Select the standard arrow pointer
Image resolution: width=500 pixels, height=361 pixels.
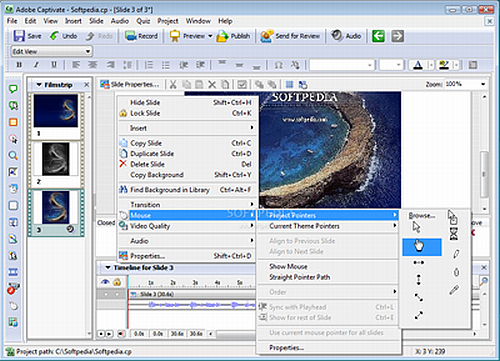point(416,227)
